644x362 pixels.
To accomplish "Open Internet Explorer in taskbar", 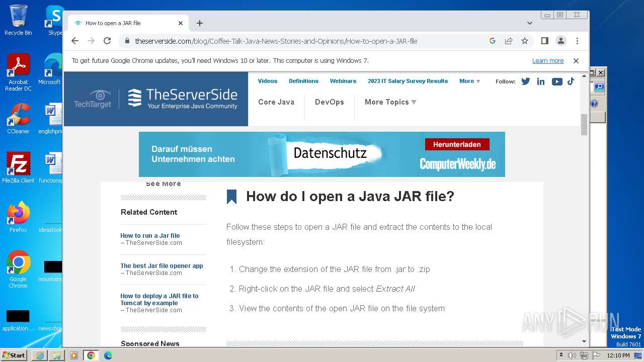I will click(x=40, y=355).
